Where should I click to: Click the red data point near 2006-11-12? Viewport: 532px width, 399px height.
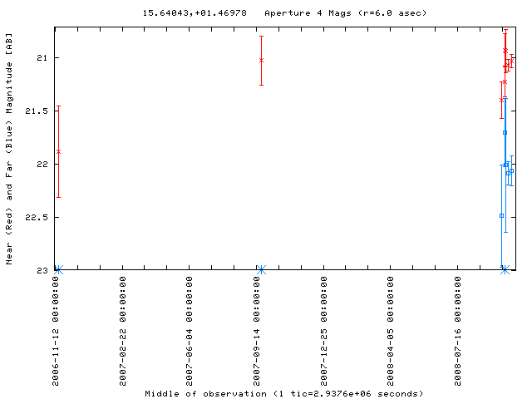point(59,151)
